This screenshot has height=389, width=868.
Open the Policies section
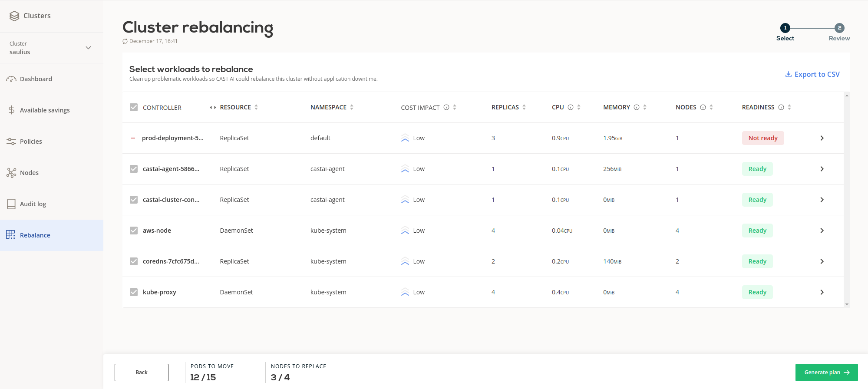[x=52, y=142]
